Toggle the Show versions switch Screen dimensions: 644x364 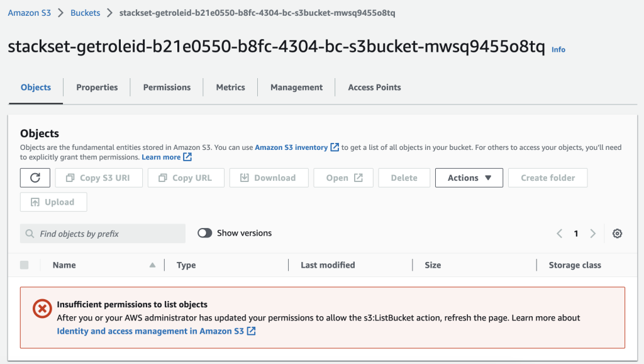coord(204,232)
